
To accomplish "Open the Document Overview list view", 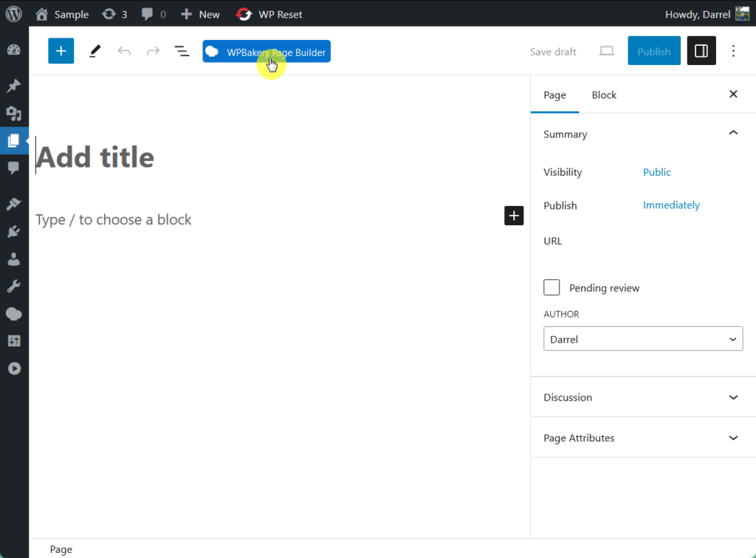I will [182, 51].
